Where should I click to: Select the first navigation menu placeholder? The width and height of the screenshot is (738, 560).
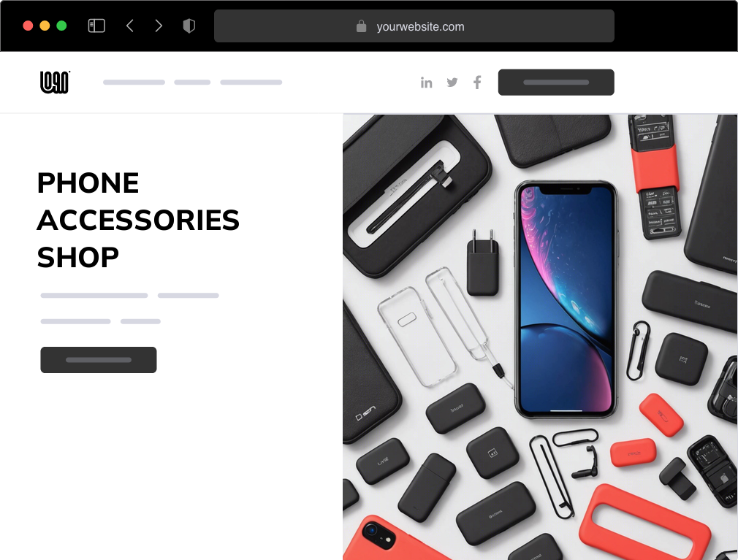pyautogui.click(x=134, y=83)
